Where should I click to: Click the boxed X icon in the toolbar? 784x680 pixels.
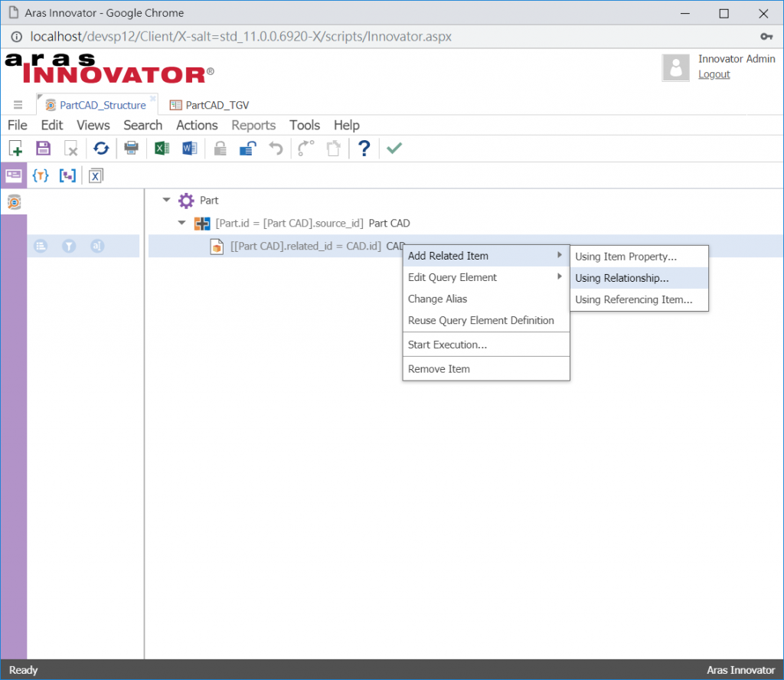point(96,176)
